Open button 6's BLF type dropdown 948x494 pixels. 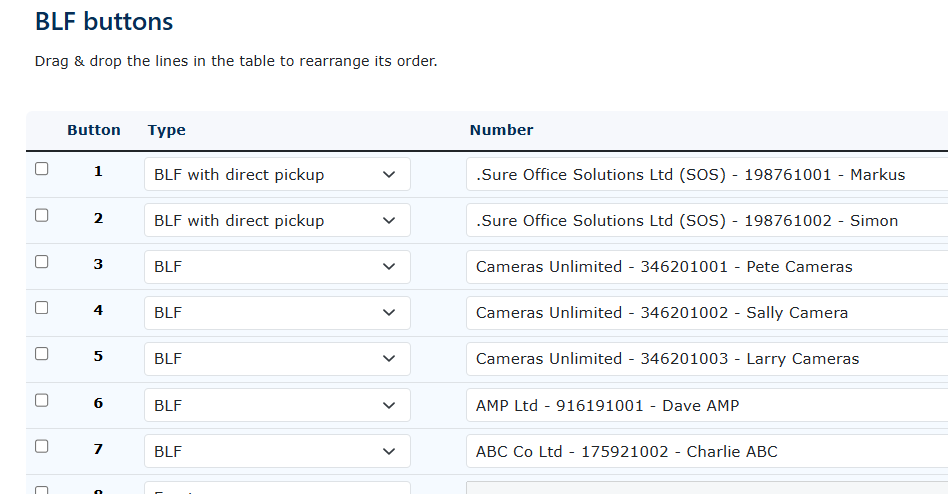(x=277, y=405)
